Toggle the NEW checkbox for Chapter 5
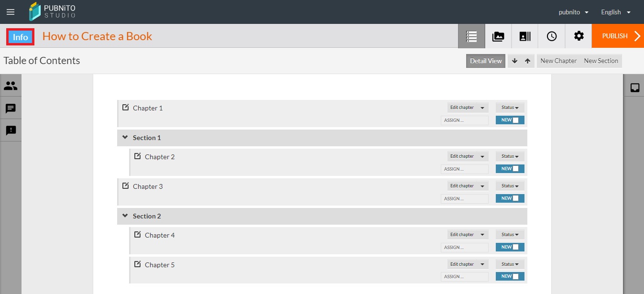 point(515,276)
